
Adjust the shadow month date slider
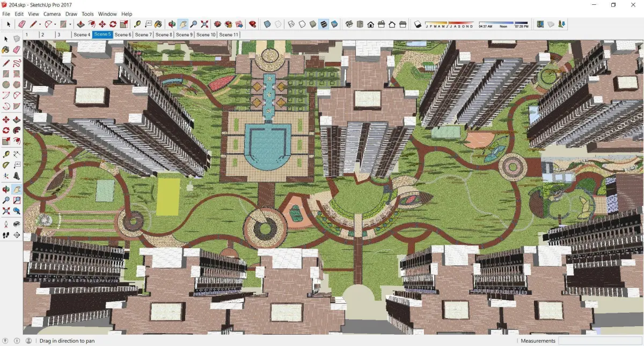[450, 24]
